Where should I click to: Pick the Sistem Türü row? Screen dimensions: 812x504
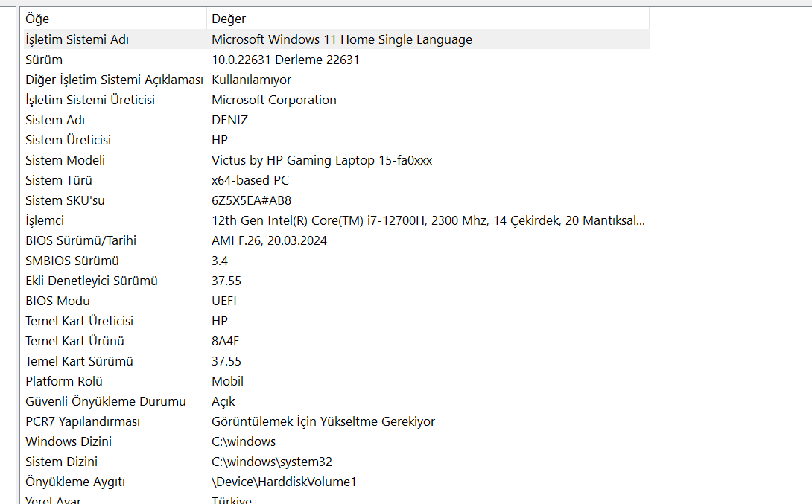click(59, 180)
